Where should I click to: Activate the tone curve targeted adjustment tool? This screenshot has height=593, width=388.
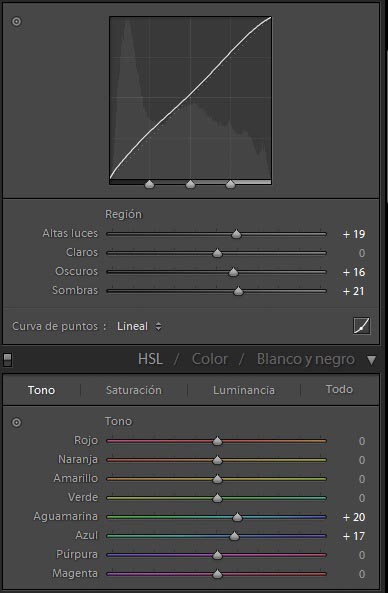16,22
